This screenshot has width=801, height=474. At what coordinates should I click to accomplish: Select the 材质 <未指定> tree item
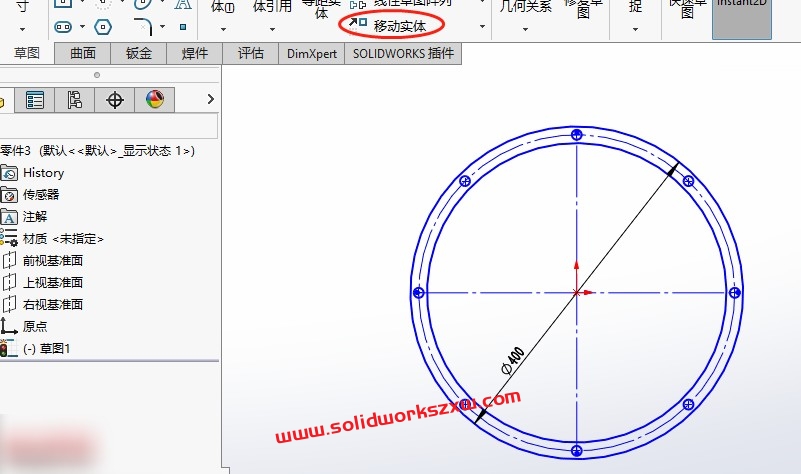(x=63, y=239)
